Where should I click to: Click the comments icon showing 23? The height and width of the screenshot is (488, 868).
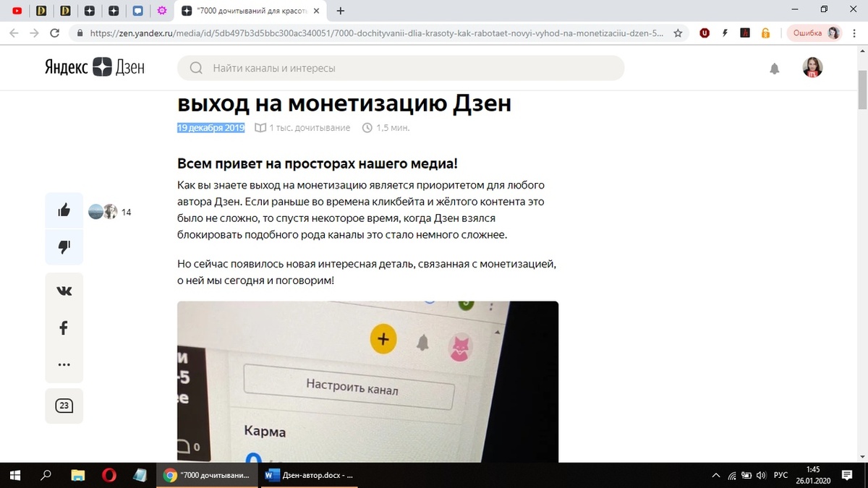(64, 406)
